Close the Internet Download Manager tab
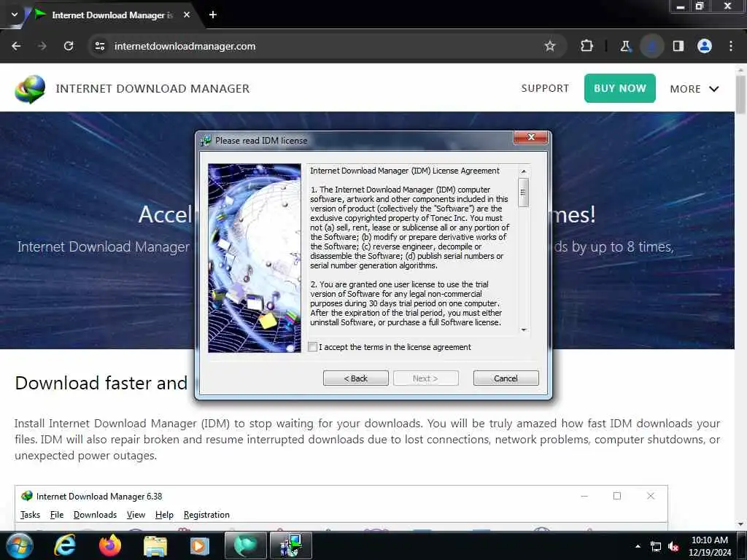This screenshot has height=560, width=747. coord(187,15)
